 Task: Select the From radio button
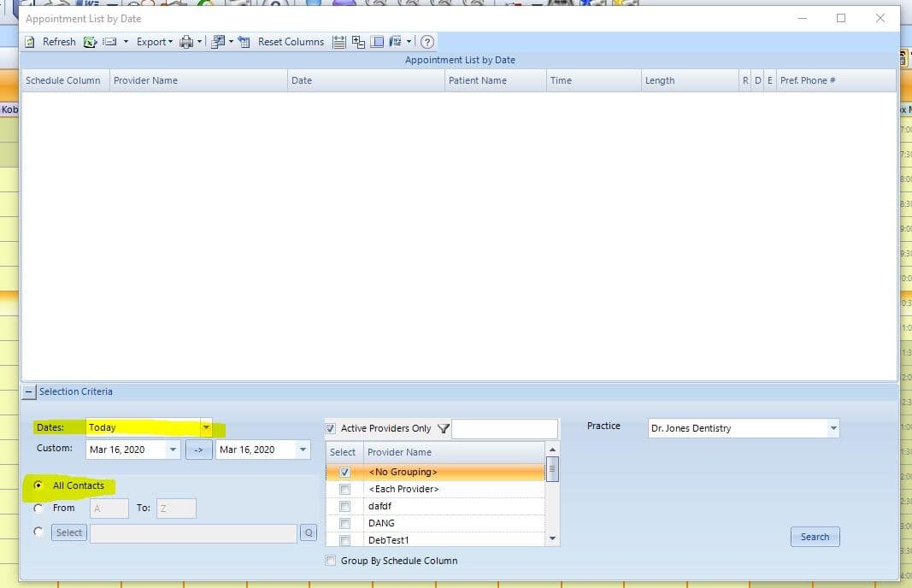click(38, 509)
